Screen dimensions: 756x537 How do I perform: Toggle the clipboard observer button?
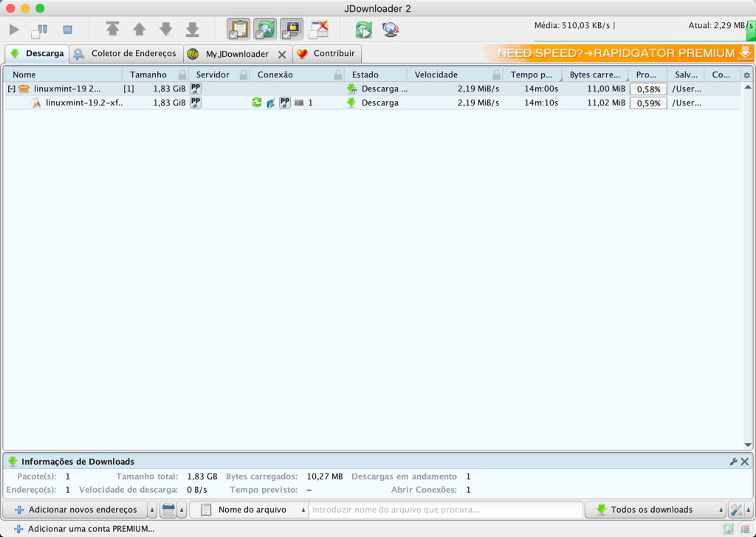tap(238, 30)
